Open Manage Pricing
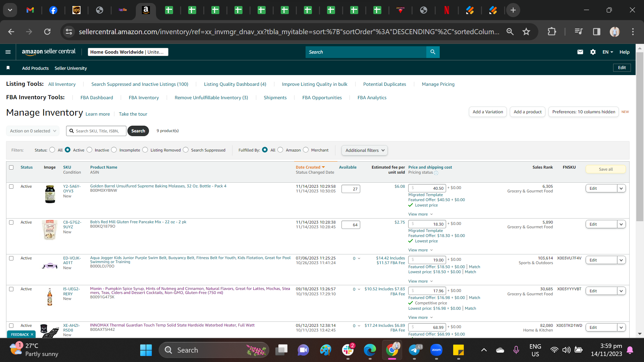Image resolution: width=644 pixels, height=362 pixels. pyautogui.click(x=438, y=84)
